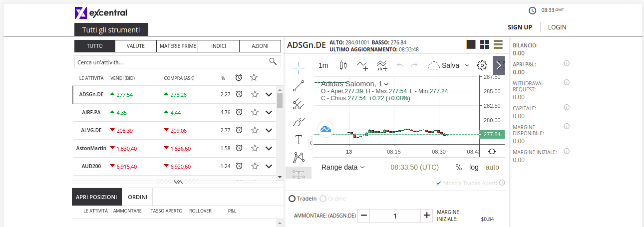Add ALVG.DE to favorites with star
The height and width of the screenshot is (227, 644).
point(254,130)
